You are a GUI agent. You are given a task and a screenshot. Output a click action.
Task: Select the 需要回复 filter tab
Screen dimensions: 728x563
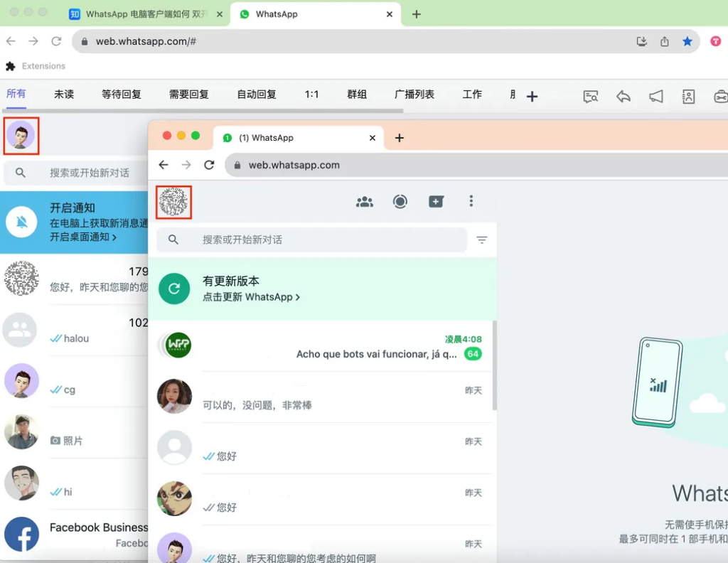pyautogui.click(x=189, y=95)
